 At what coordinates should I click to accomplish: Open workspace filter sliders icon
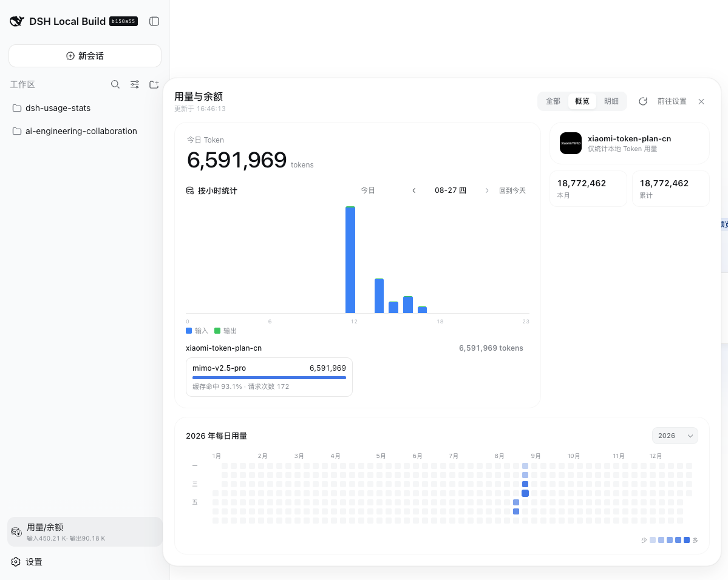click(x=135, y=84)
